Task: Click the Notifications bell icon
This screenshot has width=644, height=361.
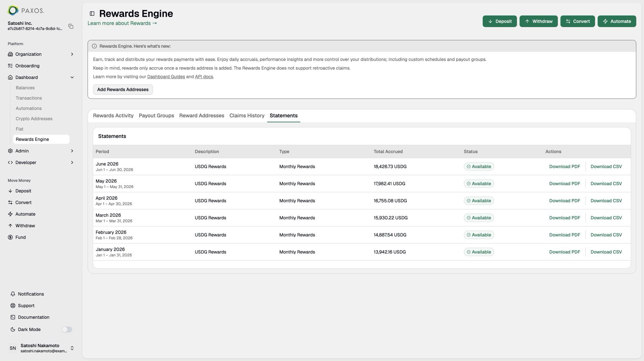Action: (13, 294)
